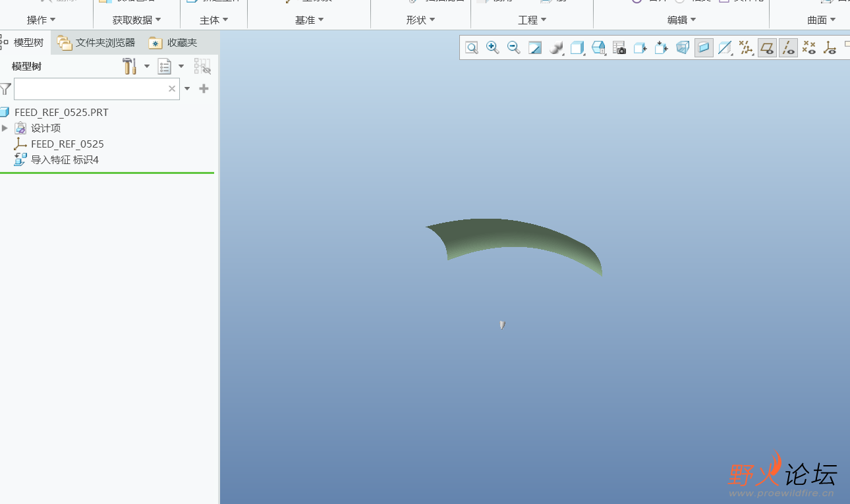Viewport: 850px width, 504px height.
Task: Click the tree list display icon
Action: pyautogui.click(x=164, y=66)
